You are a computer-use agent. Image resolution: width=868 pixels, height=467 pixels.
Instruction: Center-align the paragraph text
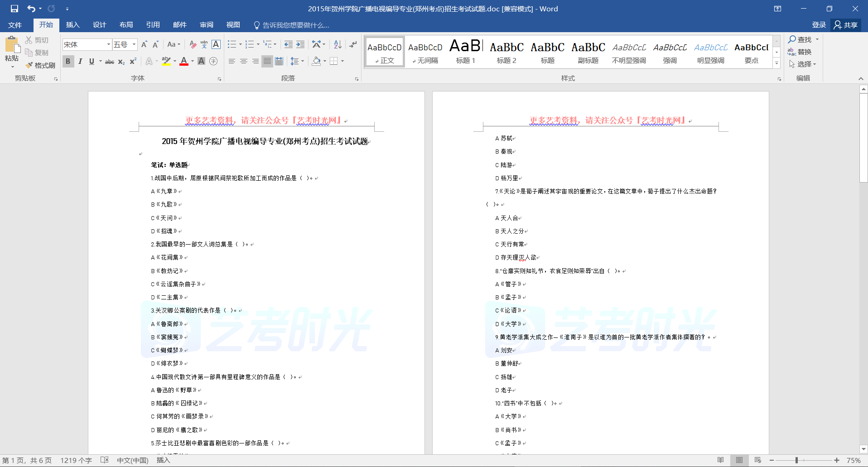[244, 61]
